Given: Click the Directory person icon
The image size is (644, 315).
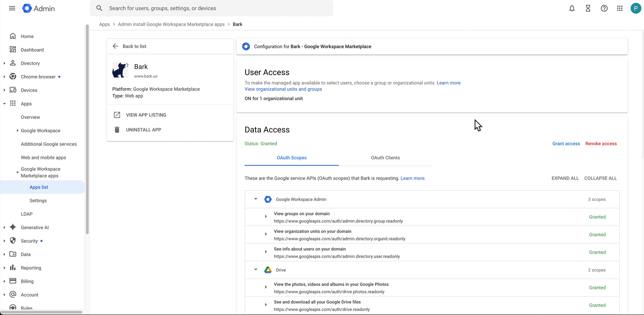Looking at the screenshot, I should [x=13, y=63].
